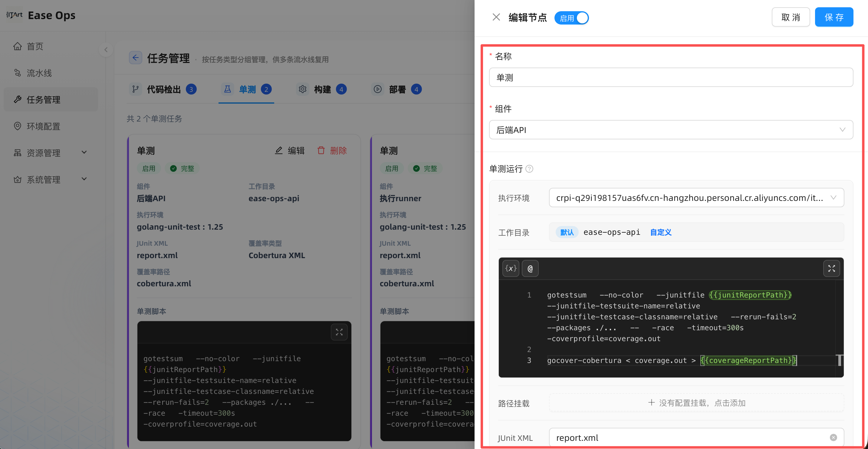
Task: Click the 取消 button
Action: point(791,17)
